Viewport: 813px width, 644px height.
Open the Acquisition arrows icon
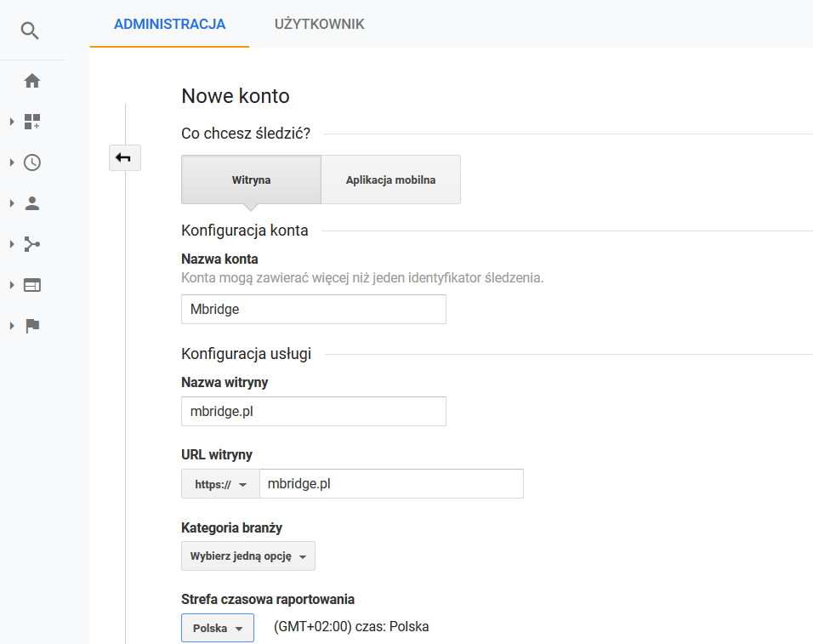pyautogui.click(x=32, y=243)
